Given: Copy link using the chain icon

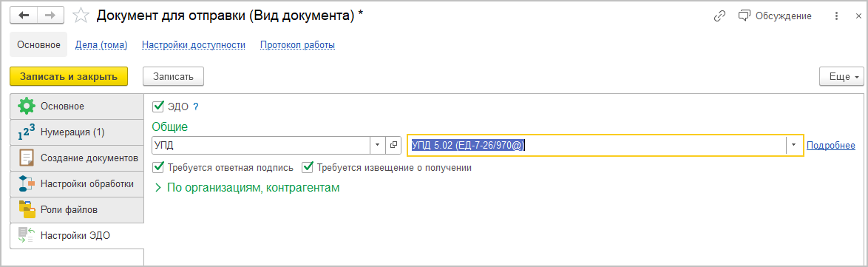Looking at the screenshot, I should coord(719,16).
